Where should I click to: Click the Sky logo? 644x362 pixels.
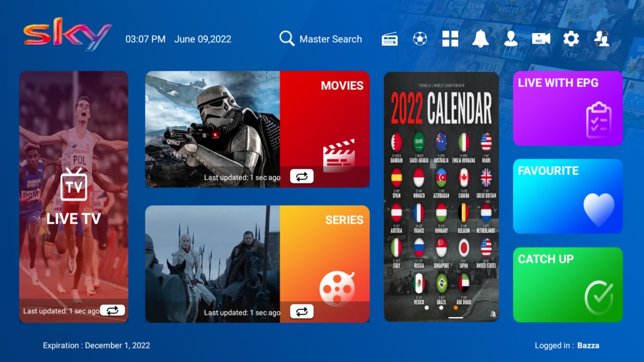point(67,34)
